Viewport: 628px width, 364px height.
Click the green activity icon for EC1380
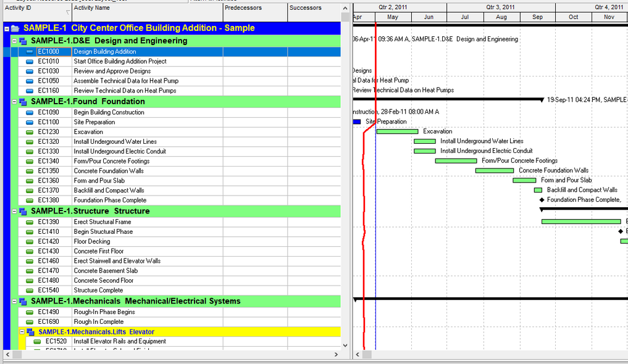pos(30,201)
